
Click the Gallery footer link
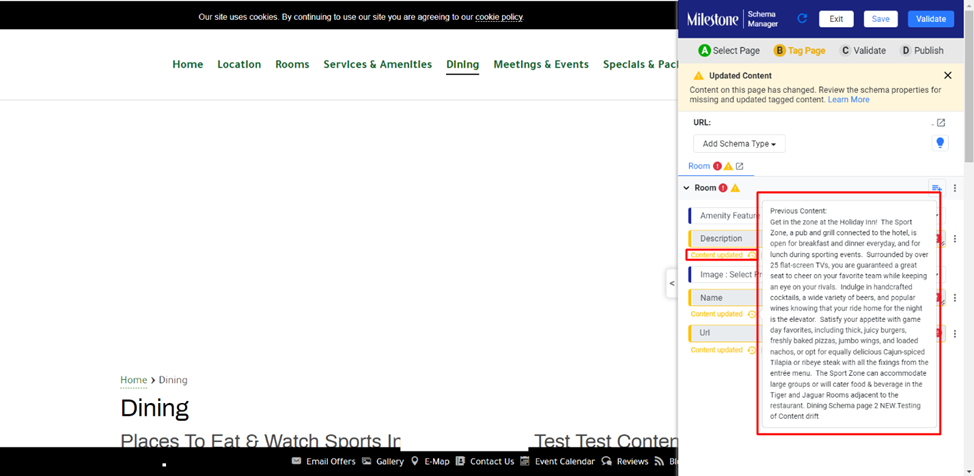(x=390, y=461)
